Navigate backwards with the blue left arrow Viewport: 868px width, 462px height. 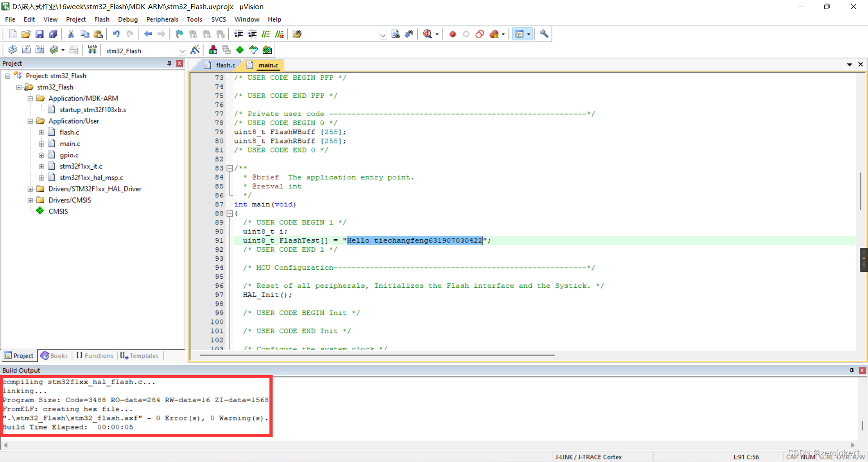pos(148,34)
